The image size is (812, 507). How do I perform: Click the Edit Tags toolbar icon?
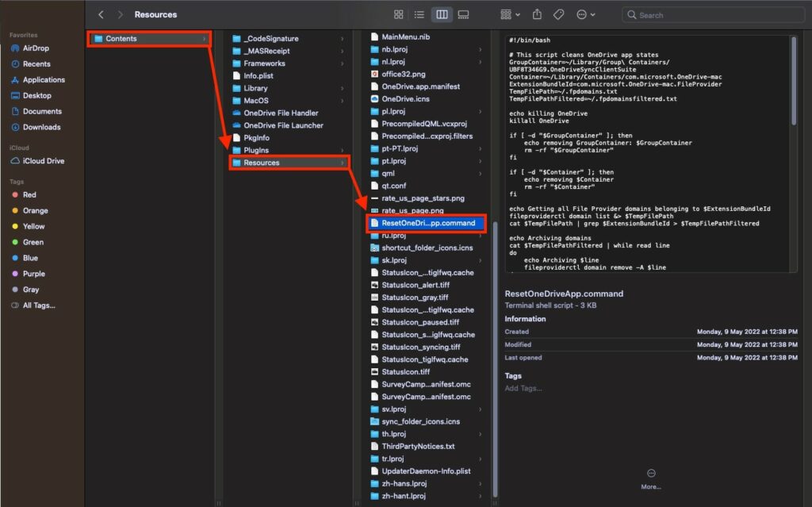(558, 14)
